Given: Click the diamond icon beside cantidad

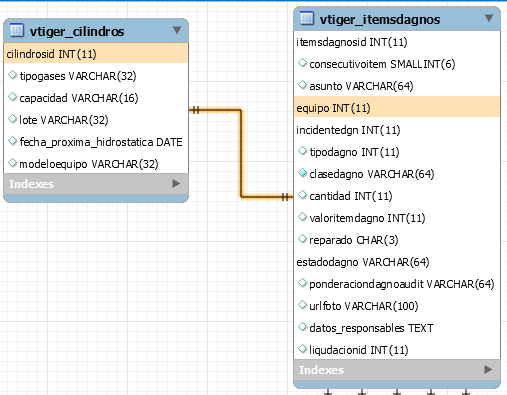Looking at the screenshot, I should [x=302, y=195].
